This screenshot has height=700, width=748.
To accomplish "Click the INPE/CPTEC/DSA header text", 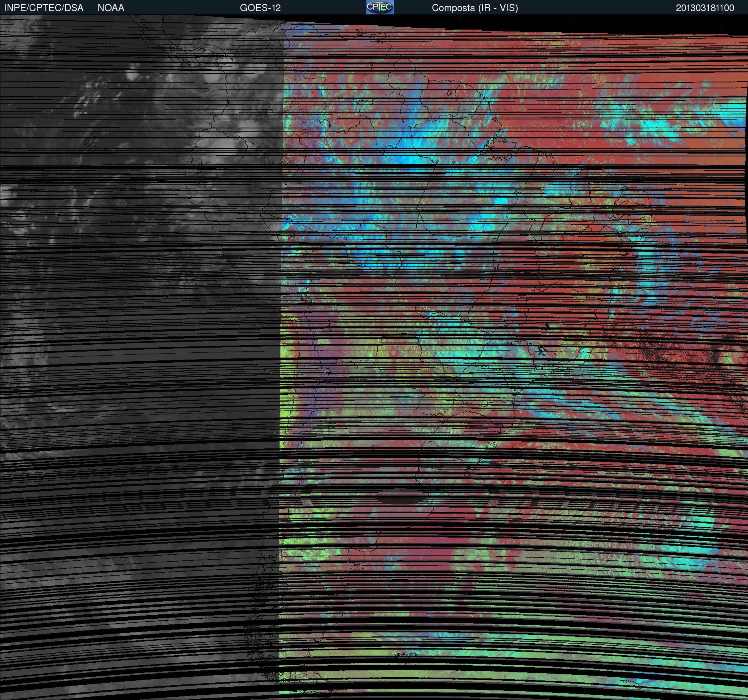I will click(44, 8).
